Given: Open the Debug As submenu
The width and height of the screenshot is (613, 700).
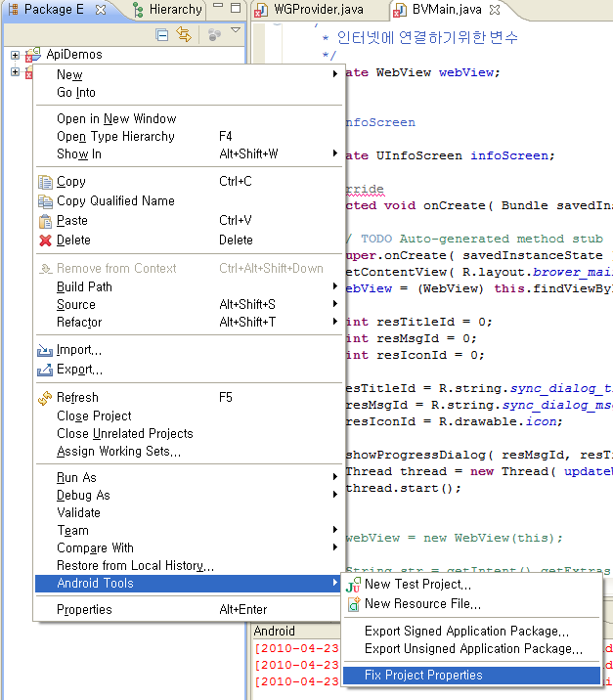Looking at the screenshot, I should tap(189, 495).
